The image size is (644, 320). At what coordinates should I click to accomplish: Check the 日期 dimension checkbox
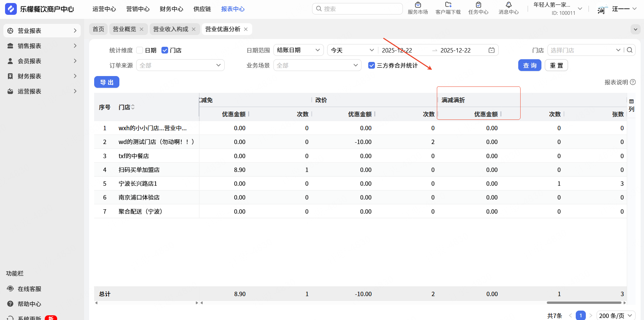140,50
